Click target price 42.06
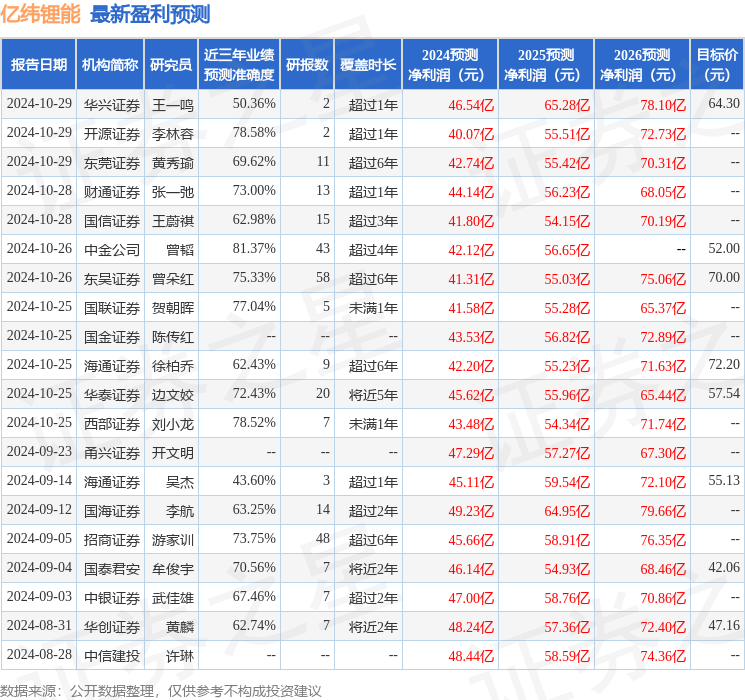Image resolution: width=745 pixels, height=700 pixels. pyautogui.click(x=724, y=567)
